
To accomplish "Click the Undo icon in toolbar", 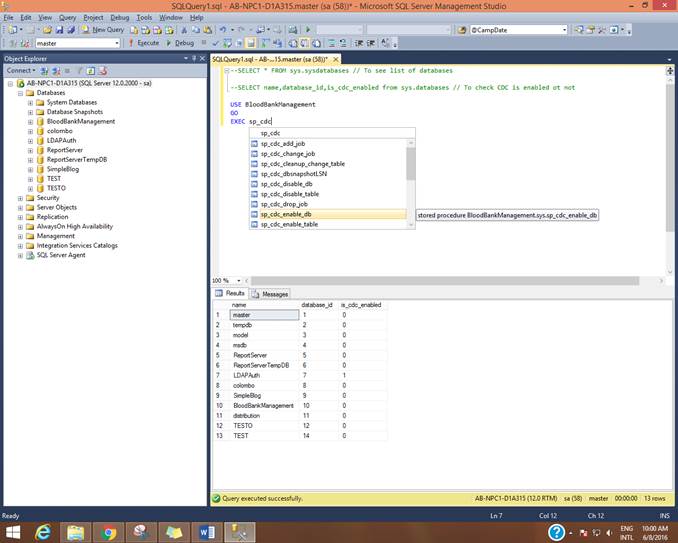I will pyautogui.click(x=223, y=30).
